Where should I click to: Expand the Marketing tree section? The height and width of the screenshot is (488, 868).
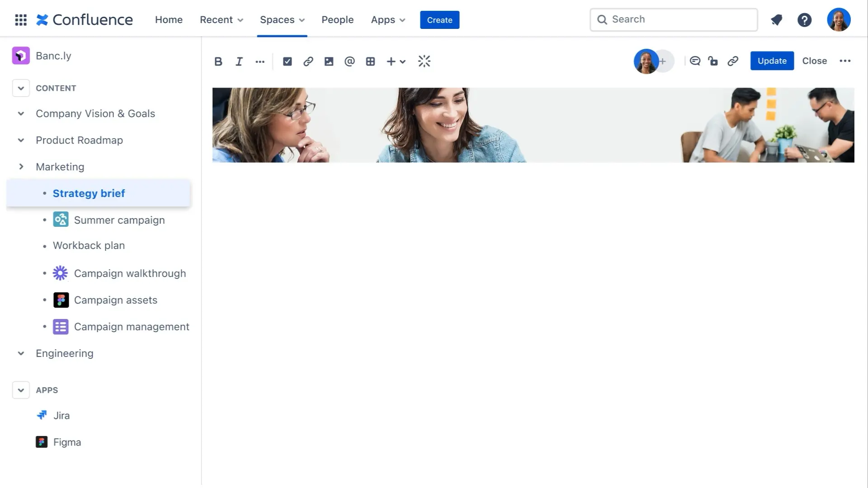coord(21,167)
